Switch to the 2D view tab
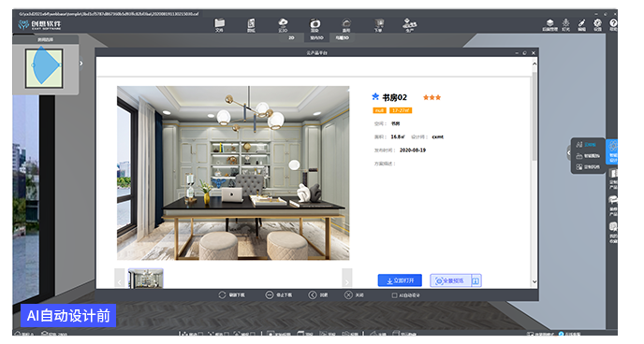This screenshot has height=344, width=644. point(291,37)
